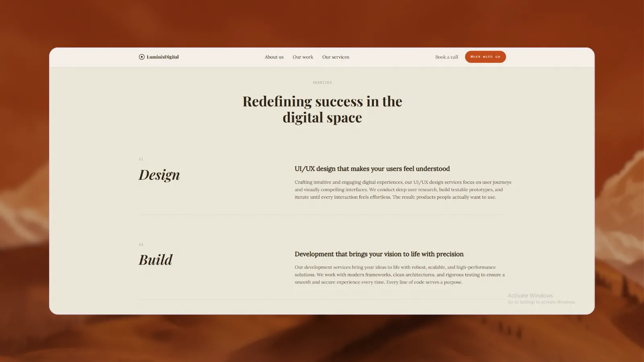
Task: Open the Our work page
Action: pos(303,57)
